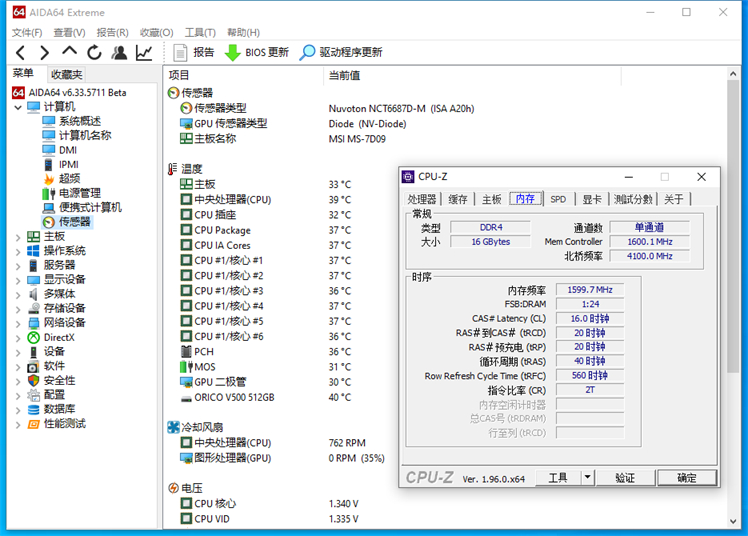Click the scroll-down arrow of the sensor list
The image size is (748, 536).
click(733, 522)
